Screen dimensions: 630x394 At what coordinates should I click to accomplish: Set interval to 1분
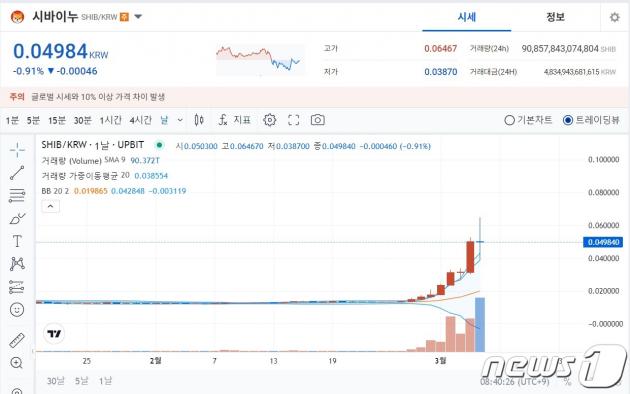pos(12,120)
